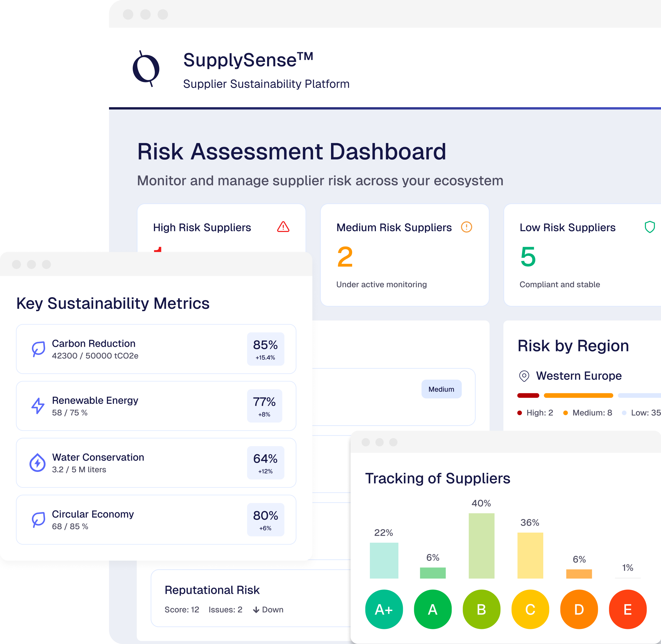The height and width of the screenshot is (644, 661).
Task: Click the Renewable Energy lightning bolt icon
Action: [38, 406]
